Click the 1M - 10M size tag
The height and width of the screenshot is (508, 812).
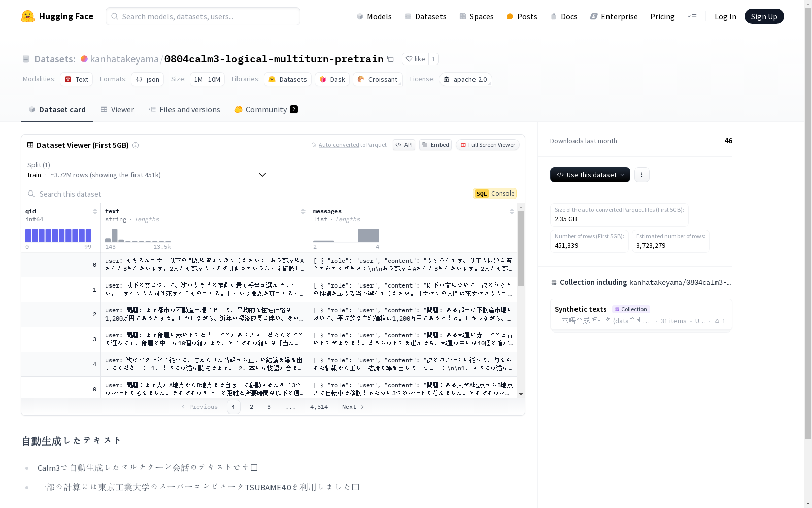(207, 79)
